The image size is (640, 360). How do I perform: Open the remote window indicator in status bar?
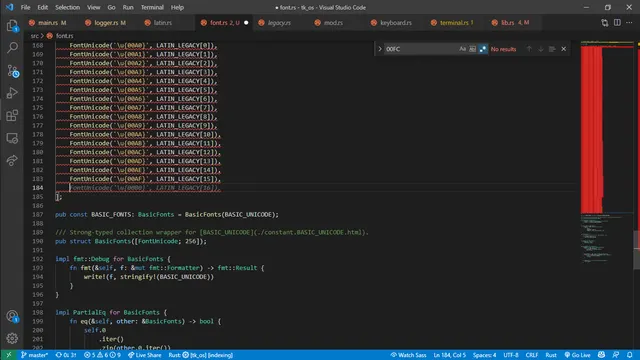point(9,355)
